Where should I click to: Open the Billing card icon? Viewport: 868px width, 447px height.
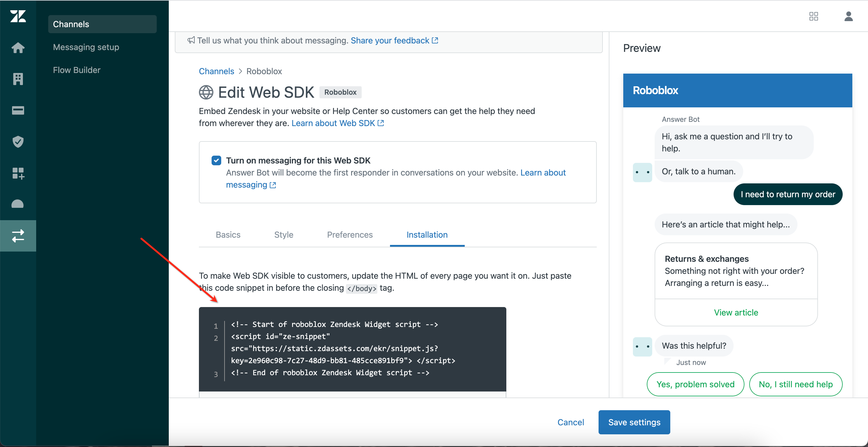coord(18,110)
